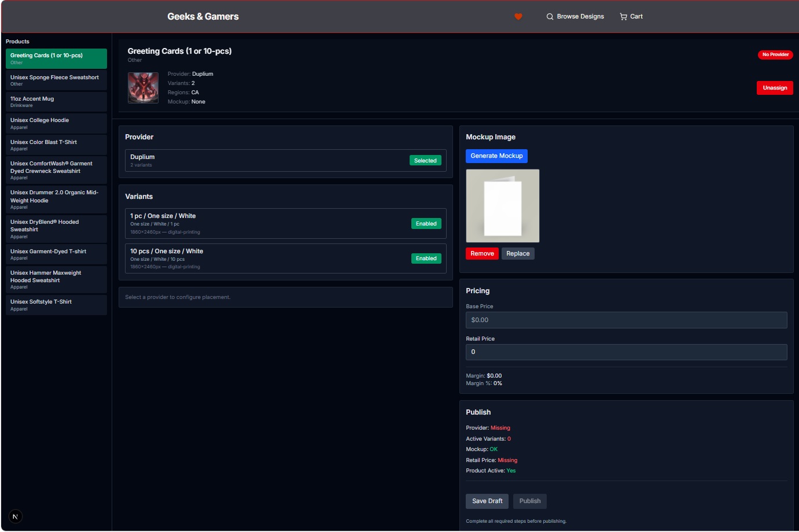This screenshot has width=799, height=532.
Task: Click Replace under the mockup image
Action: click(518, 254)
